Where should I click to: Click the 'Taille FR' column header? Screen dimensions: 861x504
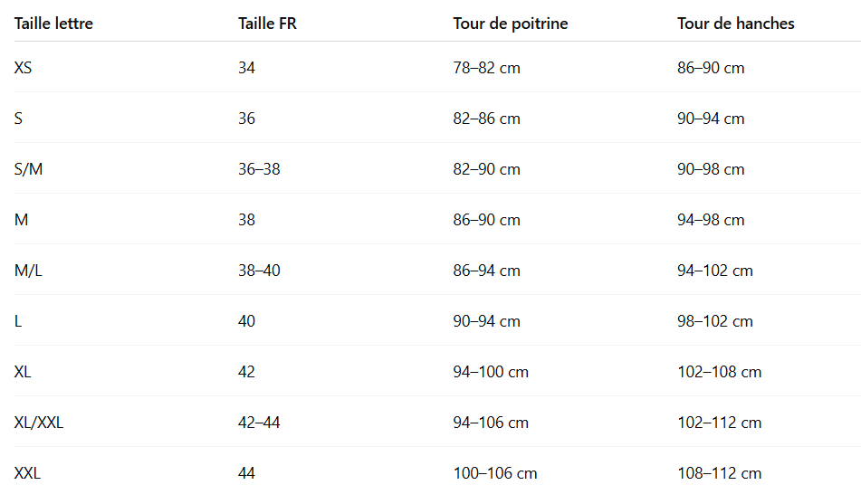click(267, 24)
